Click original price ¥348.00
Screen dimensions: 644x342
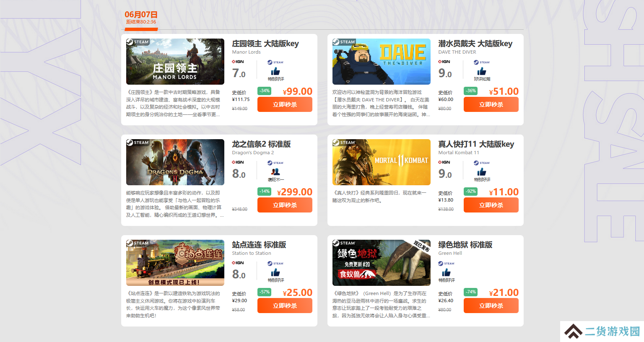coord(239,209)
